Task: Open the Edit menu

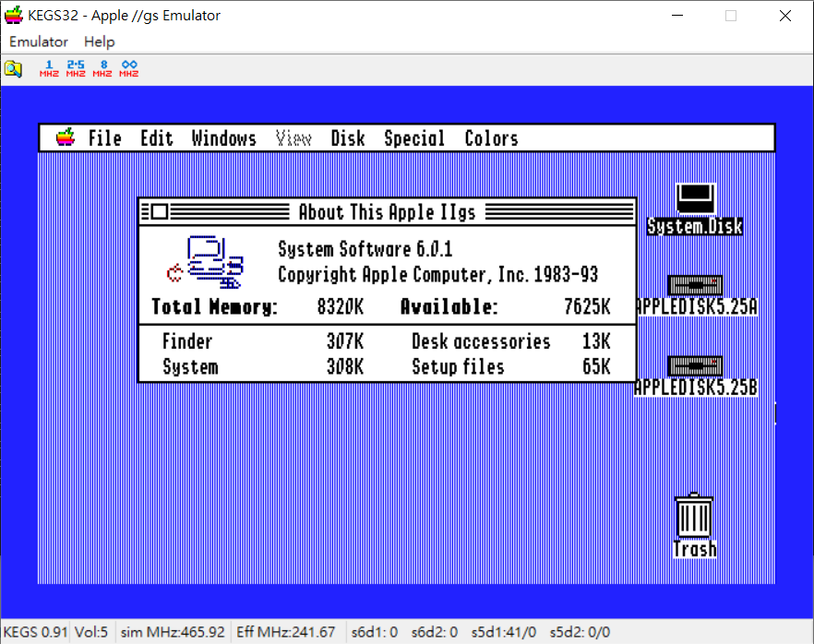Action: (x=157, y=138)
